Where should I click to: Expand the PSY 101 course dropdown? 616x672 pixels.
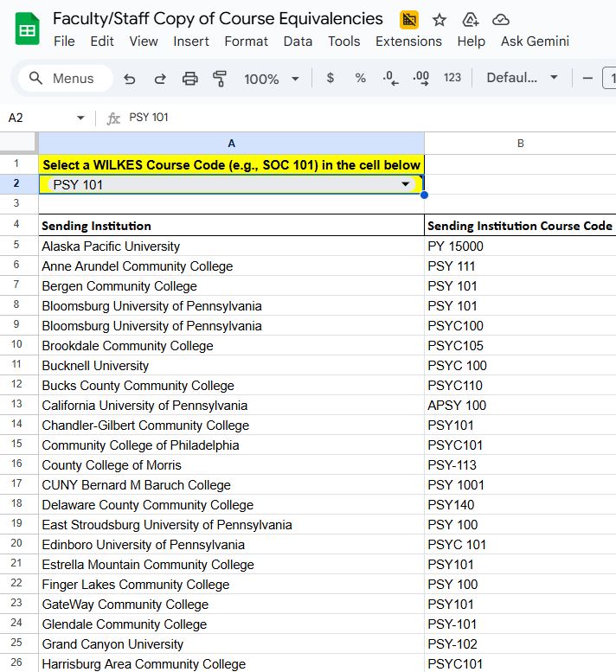pyautogui.click(x=405, y=184)
